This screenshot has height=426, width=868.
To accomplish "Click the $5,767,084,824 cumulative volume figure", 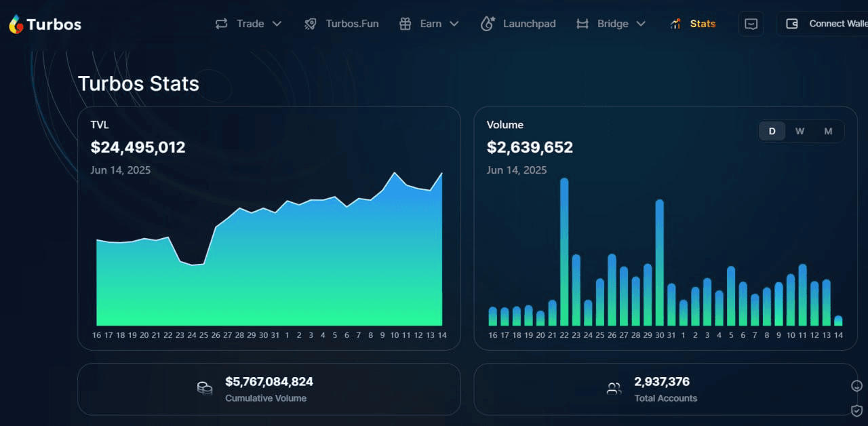I will tap(269, 382).
